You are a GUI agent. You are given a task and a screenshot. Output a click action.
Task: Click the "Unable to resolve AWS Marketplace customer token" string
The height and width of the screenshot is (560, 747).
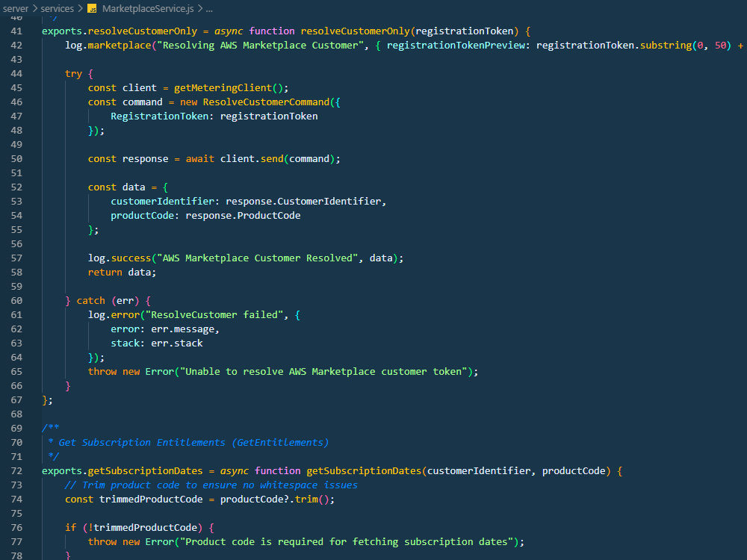coord(323,371)
